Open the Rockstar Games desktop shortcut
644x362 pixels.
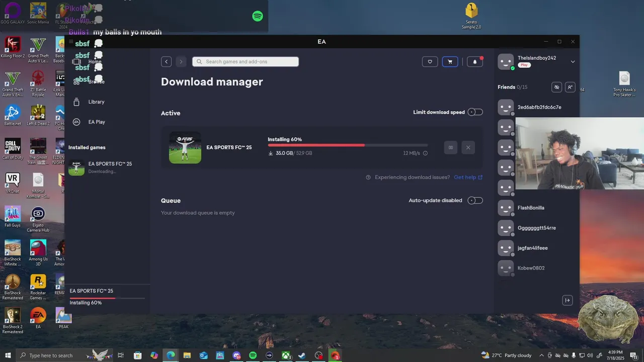click(38, 287)
